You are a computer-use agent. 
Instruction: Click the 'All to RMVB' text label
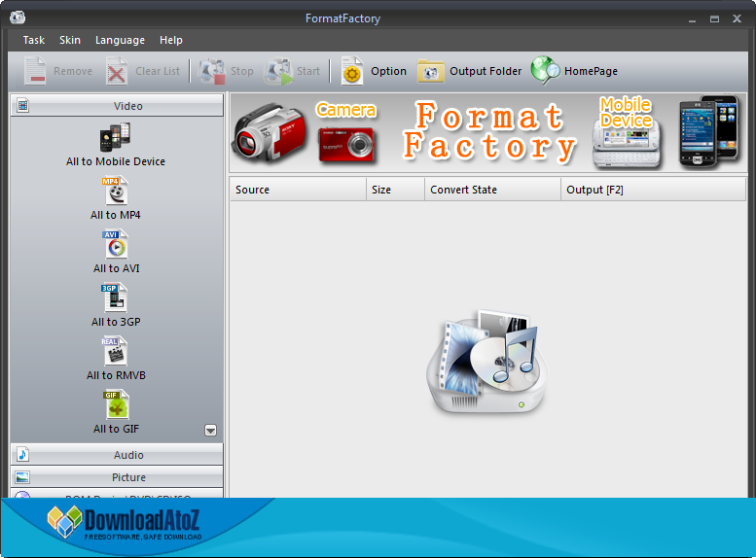(x=116, y=375)
